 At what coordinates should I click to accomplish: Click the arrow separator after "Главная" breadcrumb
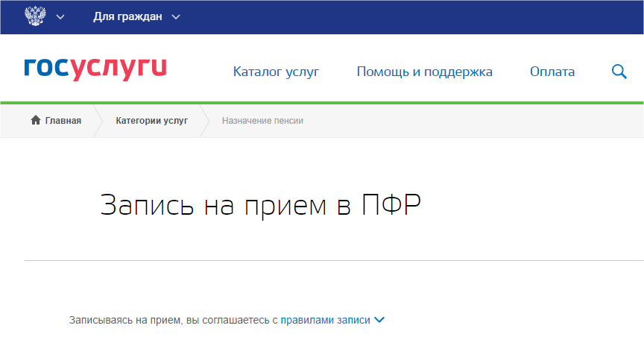[x=97, y=120]
